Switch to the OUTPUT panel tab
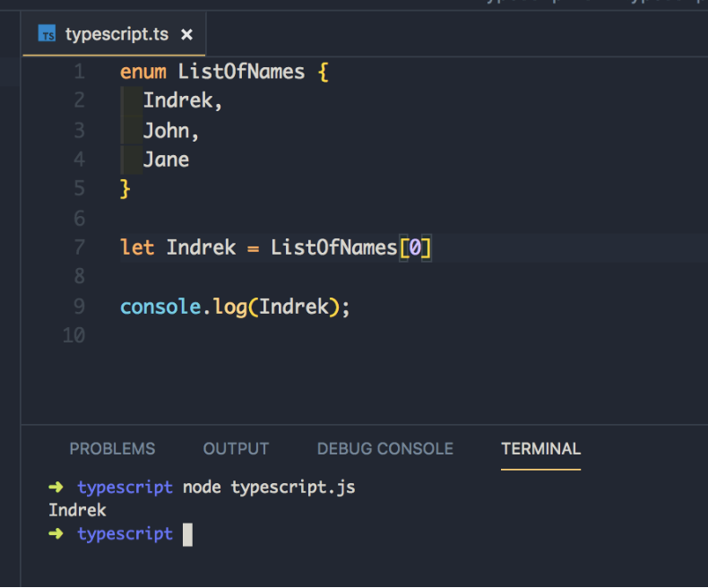 (236, 449)
